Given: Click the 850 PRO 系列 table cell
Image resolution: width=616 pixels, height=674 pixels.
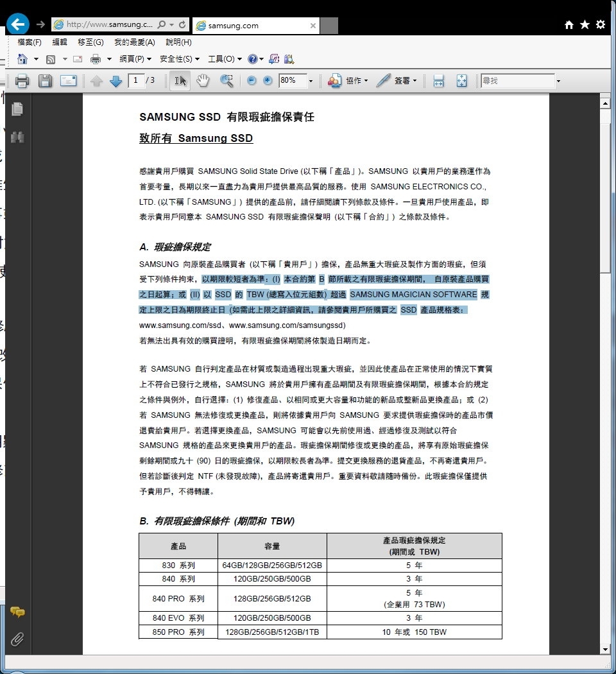Looking at the screenshot, I should 178,632.
